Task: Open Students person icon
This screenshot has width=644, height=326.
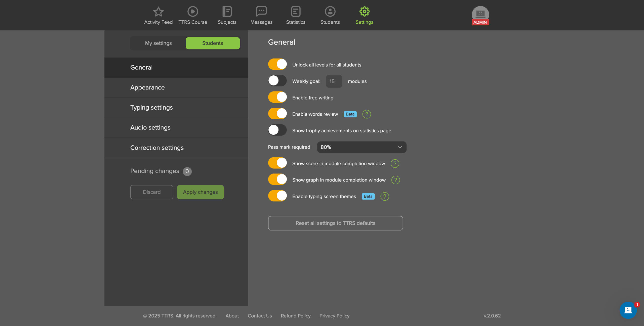Action: (330, 12)
